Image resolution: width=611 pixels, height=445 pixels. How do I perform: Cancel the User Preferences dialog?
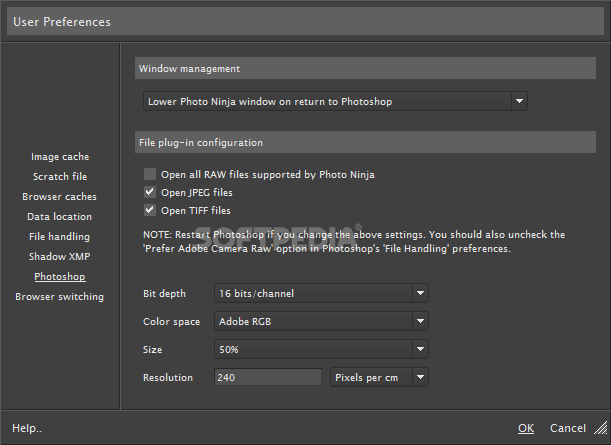coord(568,428)
